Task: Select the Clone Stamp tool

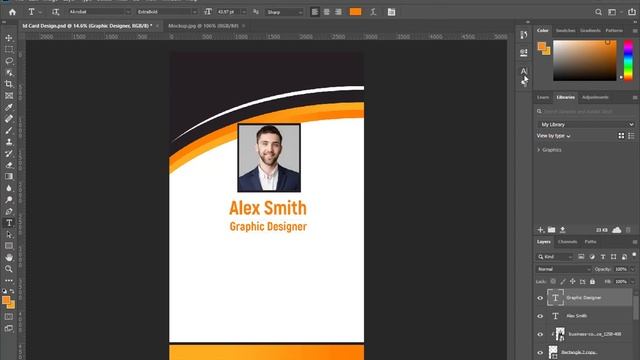Action: [x=9, y=142]
